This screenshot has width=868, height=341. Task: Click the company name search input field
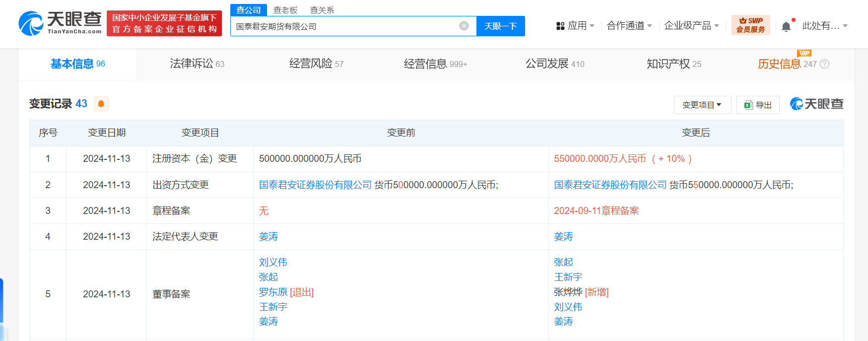(345, 26)
